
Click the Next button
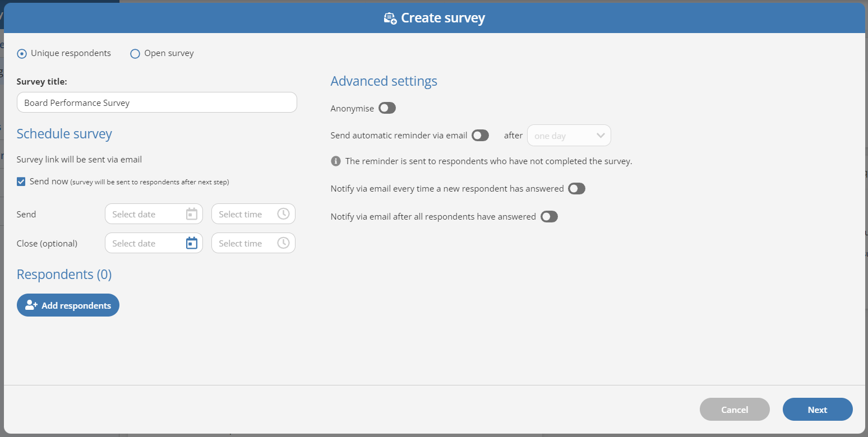[817, 410]
